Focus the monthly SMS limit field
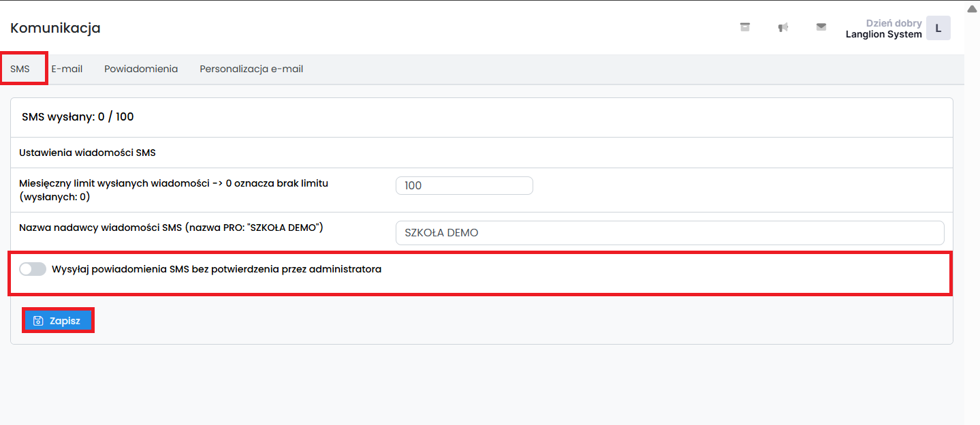This screenshot has height=425, width=980. pos(464,185)
